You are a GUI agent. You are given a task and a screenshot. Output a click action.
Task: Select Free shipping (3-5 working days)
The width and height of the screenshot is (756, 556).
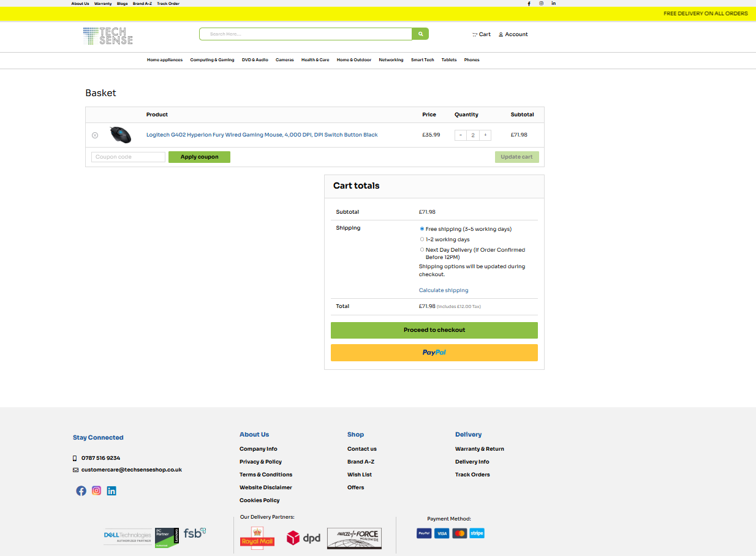[422, 229]
